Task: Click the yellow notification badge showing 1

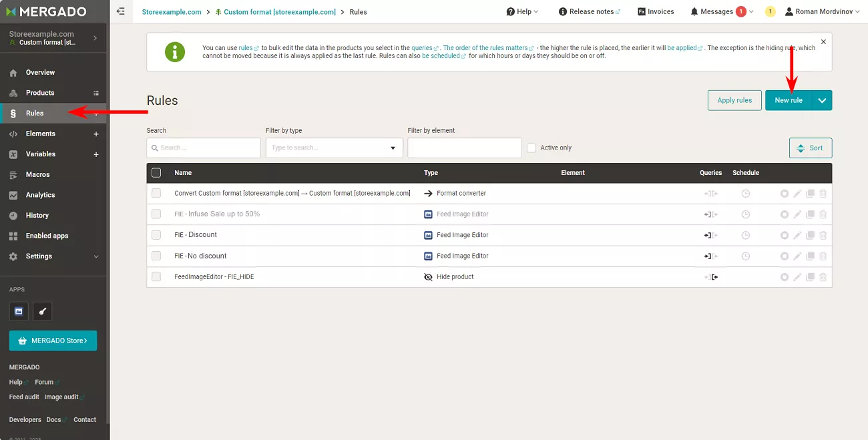Action: (770, 11)
